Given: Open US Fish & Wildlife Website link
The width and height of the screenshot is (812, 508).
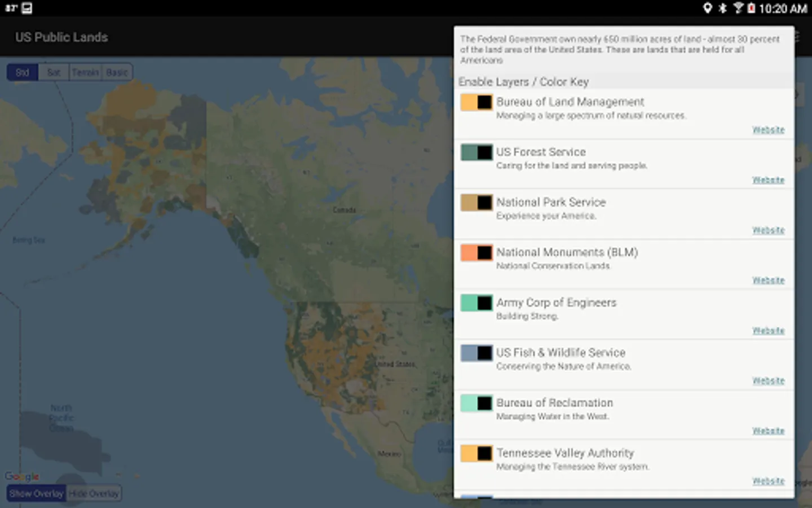Looking at the screenshot, I should point(768,381).
